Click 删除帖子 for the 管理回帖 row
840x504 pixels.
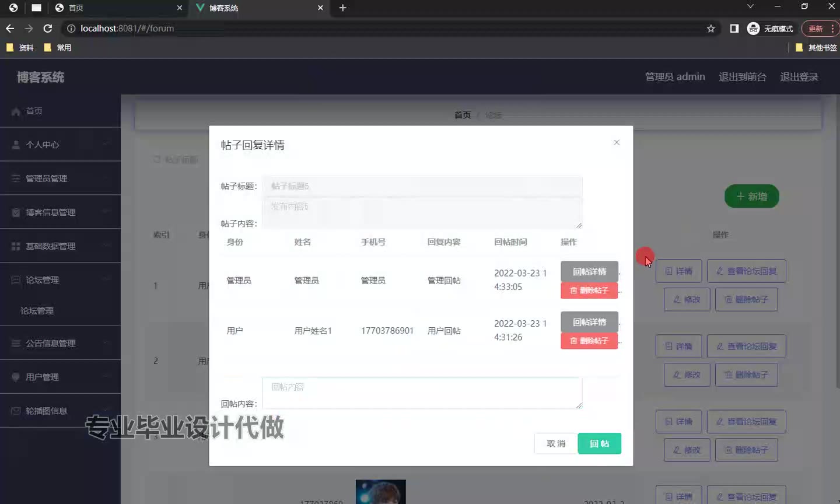click(589, 290)
